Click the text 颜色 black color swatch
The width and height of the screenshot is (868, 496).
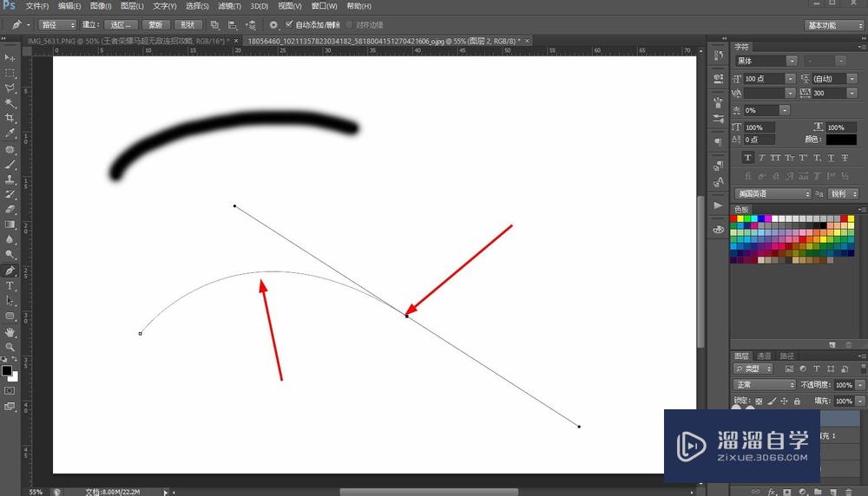(841, 140)
